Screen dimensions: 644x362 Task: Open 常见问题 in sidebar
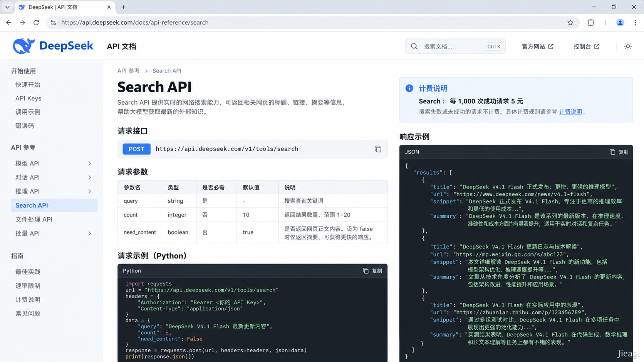click(x=28, y=314)
